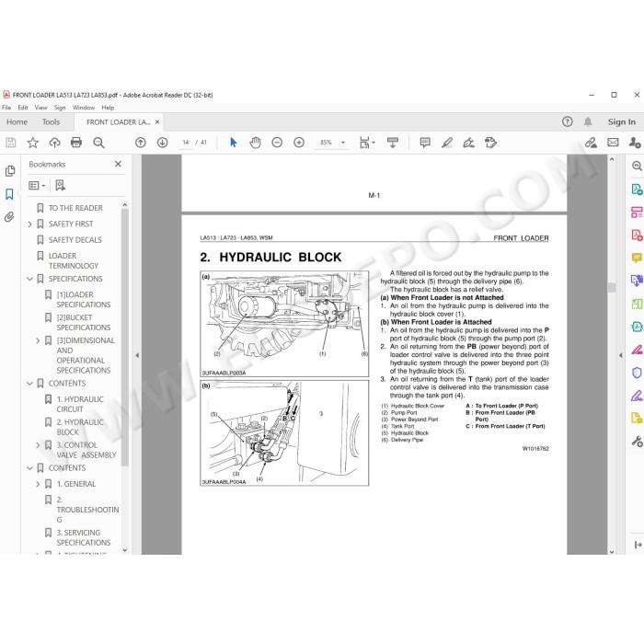This screenshot has height=644, width=644.
Task: Click Sign In button
Action: click(x=621, y=122)
